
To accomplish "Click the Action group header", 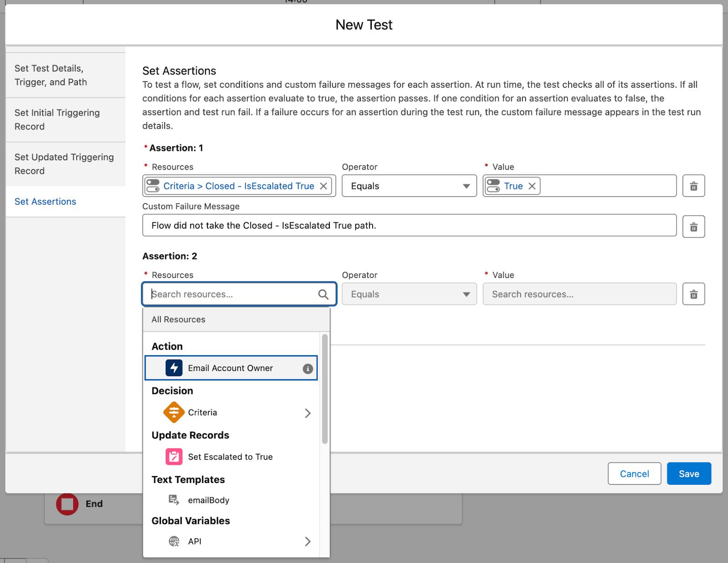I will [167, 347].
